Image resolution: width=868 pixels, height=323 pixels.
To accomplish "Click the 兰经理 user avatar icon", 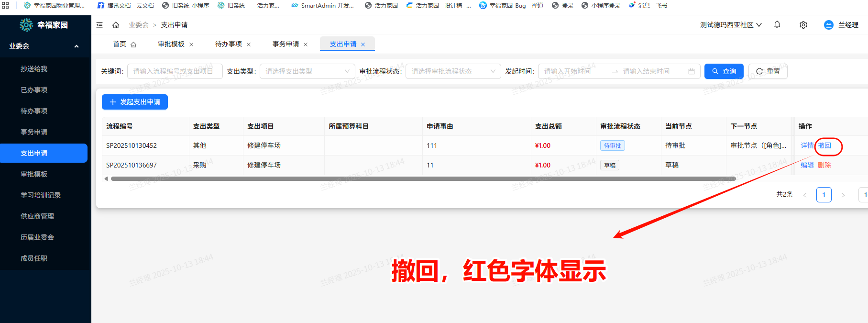I will (x=829, y=25).
